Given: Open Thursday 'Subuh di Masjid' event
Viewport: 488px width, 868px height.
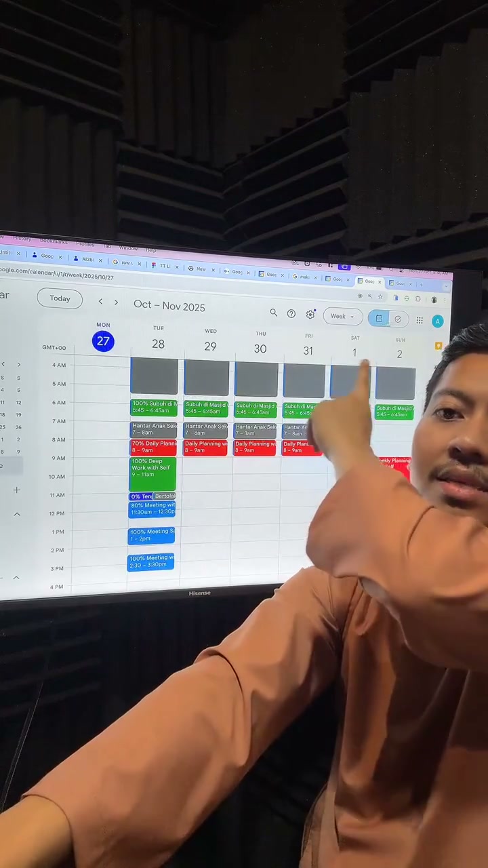Looking at the screenshot, I should (256, 409).
